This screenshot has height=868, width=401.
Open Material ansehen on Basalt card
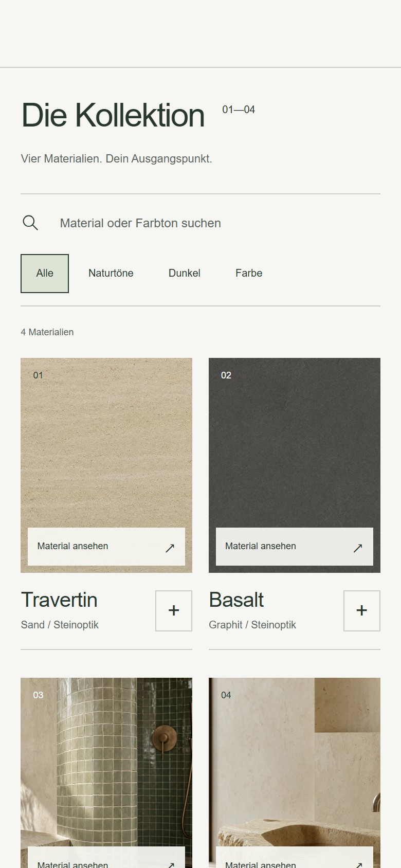[x=295, y=547]
